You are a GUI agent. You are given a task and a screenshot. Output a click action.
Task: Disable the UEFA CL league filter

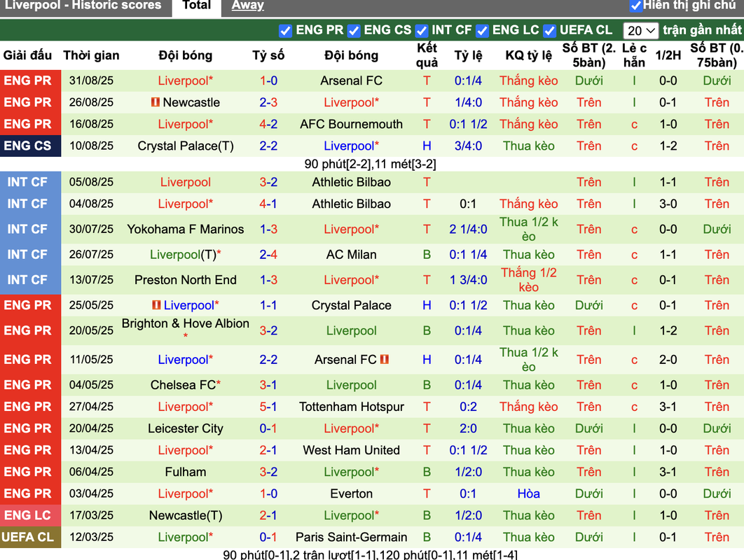coord(549,31)
